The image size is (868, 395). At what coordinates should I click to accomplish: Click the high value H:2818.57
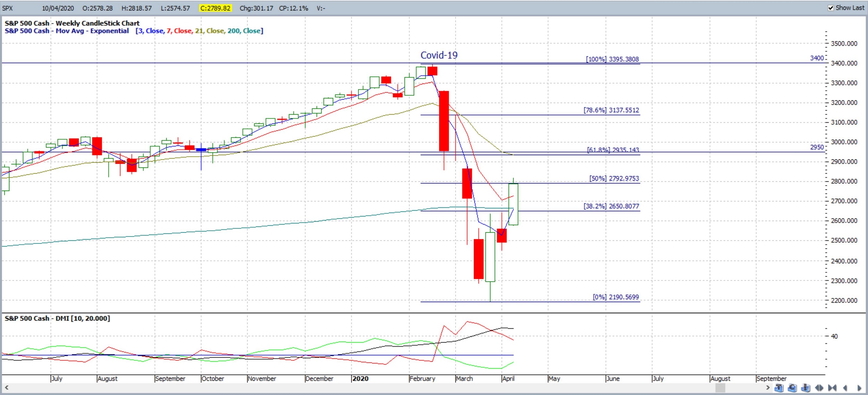click(x=137, y=8)
